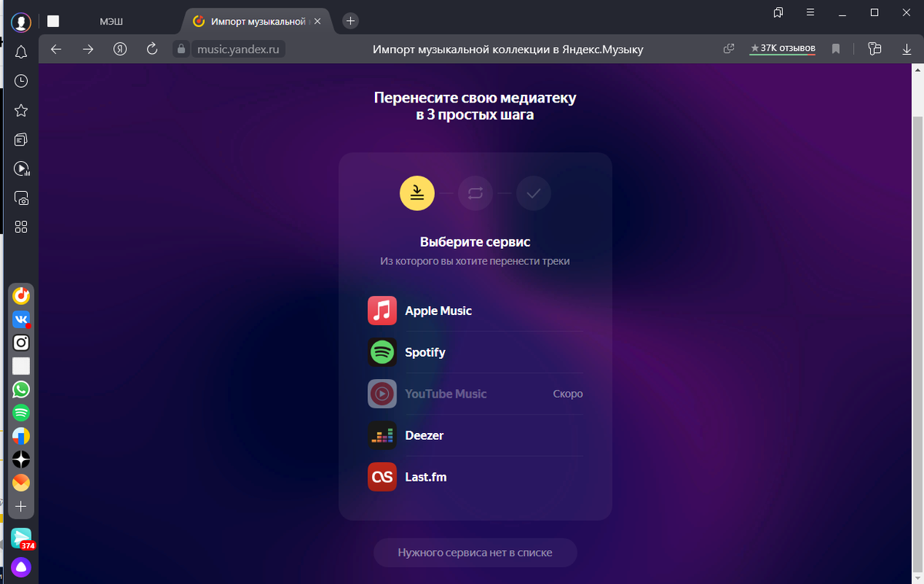Open notifications bell in sidebar
Viewport: 924px width, 584px height.
[x=22, y=52]
